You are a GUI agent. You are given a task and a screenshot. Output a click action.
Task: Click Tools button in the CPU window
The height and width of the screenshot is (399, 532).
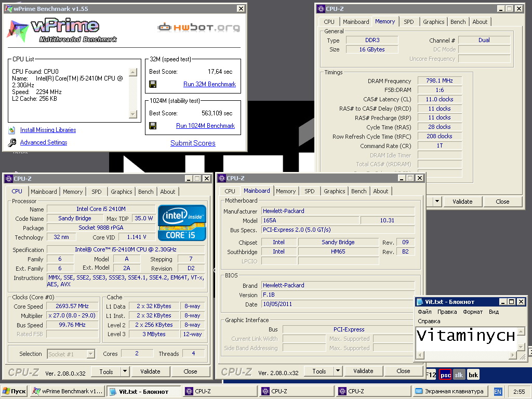[106, 371]
